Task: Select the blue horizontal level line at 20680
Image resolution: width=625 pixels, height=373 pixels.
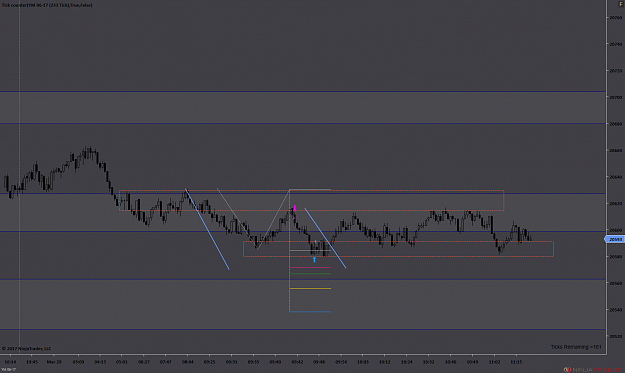Action: coord(303,124)
